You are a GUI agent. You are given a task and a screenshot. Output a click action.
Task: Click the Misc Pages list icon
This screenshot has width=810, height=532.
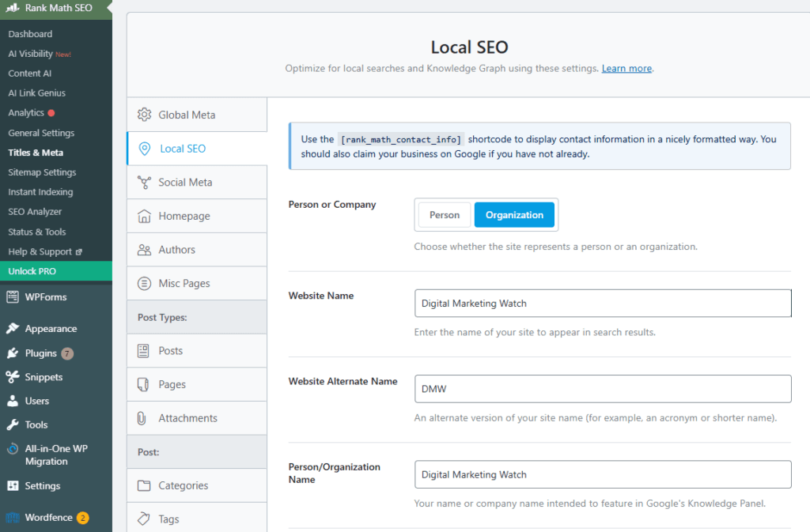tap(144, 283)
